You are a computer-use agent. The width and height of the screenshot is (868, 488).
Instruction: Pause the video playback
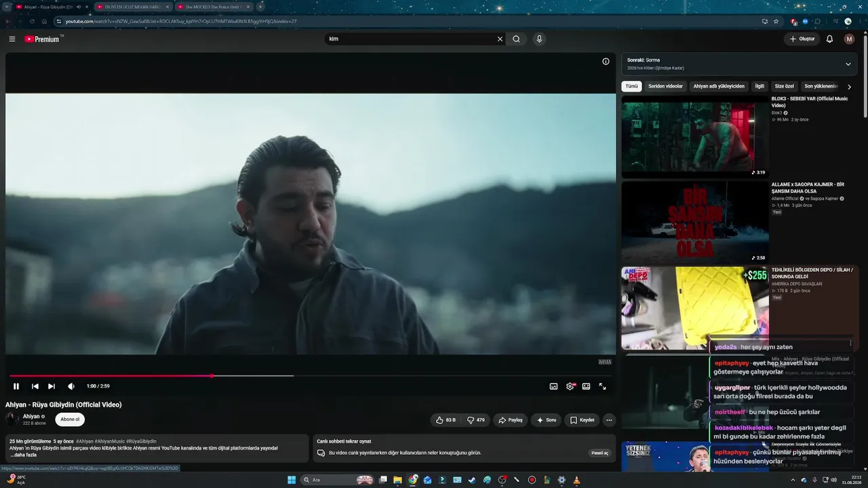[x=16, y=386]
